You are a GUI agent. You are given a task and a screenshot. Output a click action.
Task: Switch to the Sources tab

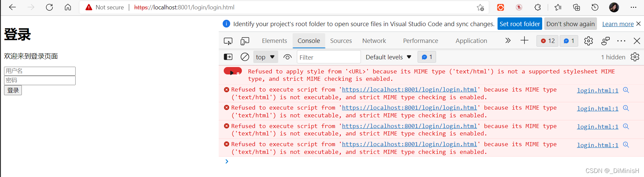tap(341, 41)
